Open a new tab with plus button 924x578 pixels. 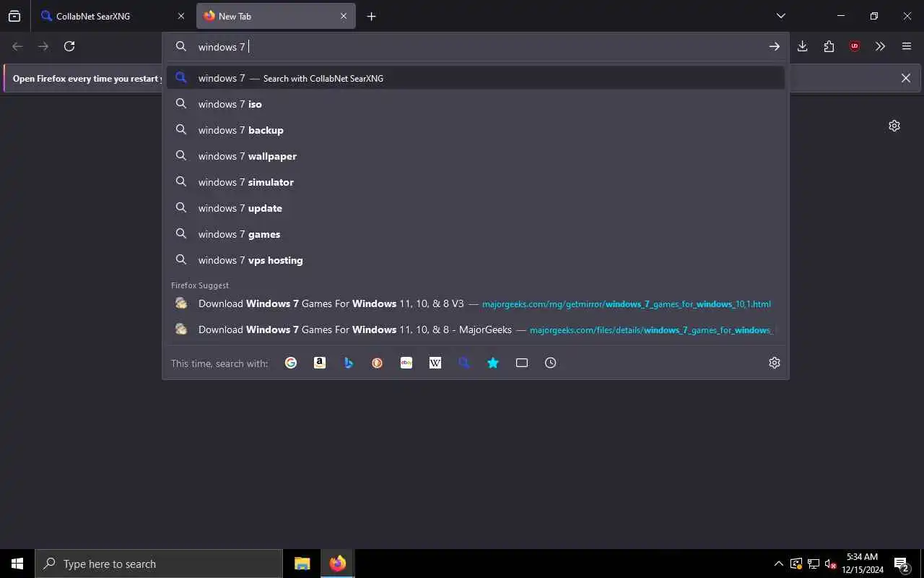[371, 16]
